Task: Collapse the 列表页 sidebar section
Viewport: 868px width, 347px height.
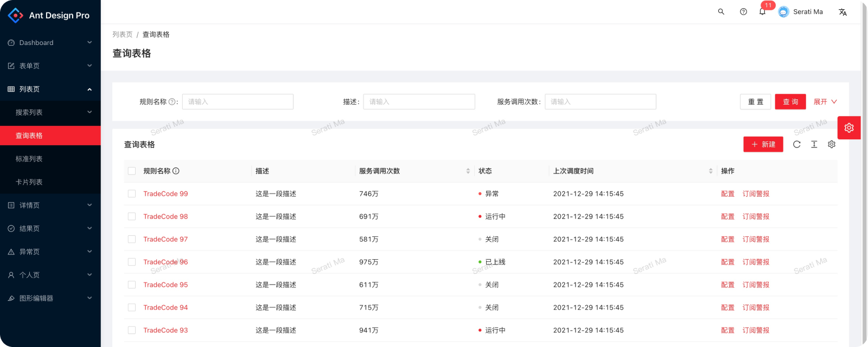Action: coord(50,89)
